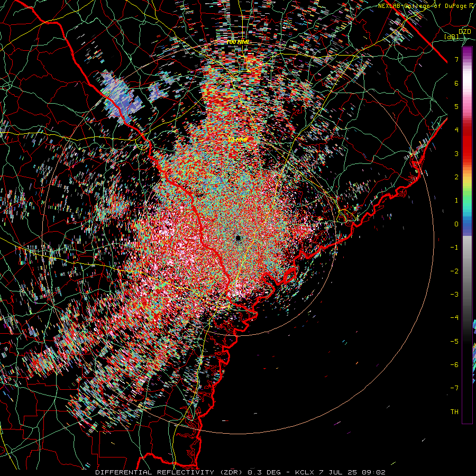This screenshot has height=476, width=476.
Task: Click the 2 value on the color scale
Action: click(x=456, y=177)
